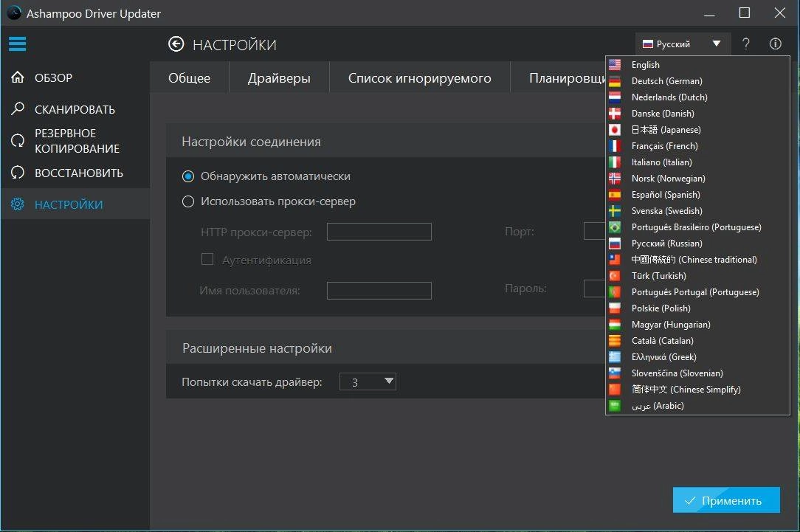Click the Japanese flag icon

615,130
